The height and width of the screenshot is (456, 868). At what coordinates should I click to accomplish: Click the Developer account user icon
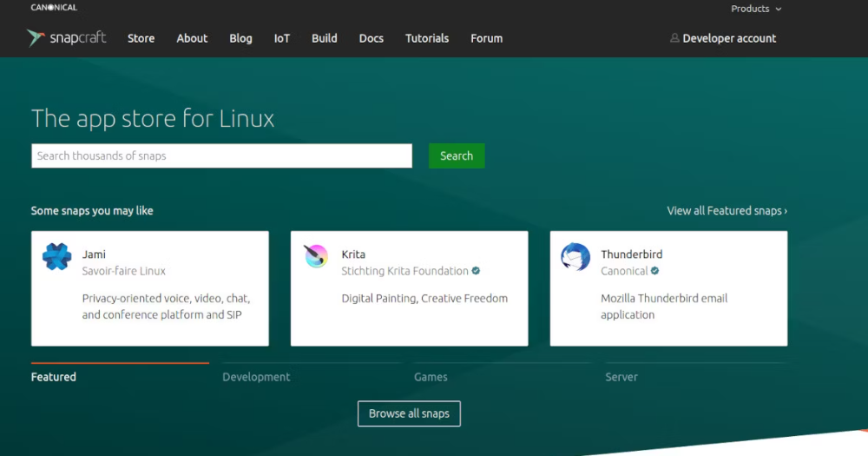[674, 38]
